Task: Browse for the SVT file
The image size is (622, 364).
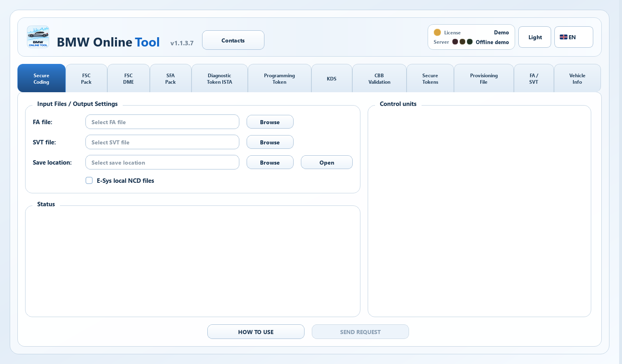Action: point(270,142)
